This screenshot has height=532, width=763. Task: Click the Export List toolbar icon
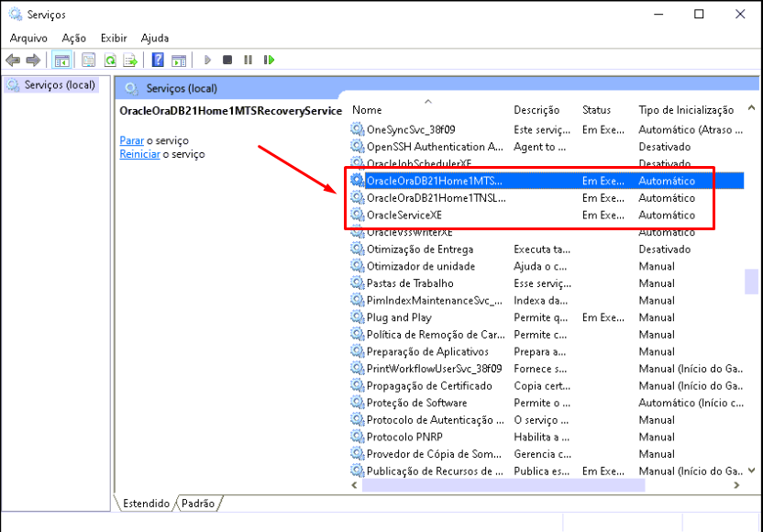pos(130,61)
